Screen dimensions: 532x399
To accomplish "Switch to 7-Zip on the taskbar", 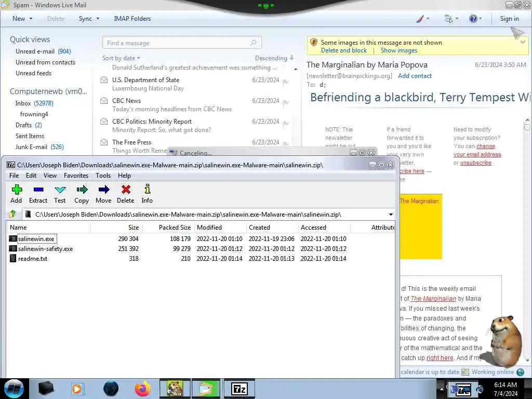I will 239,389.
